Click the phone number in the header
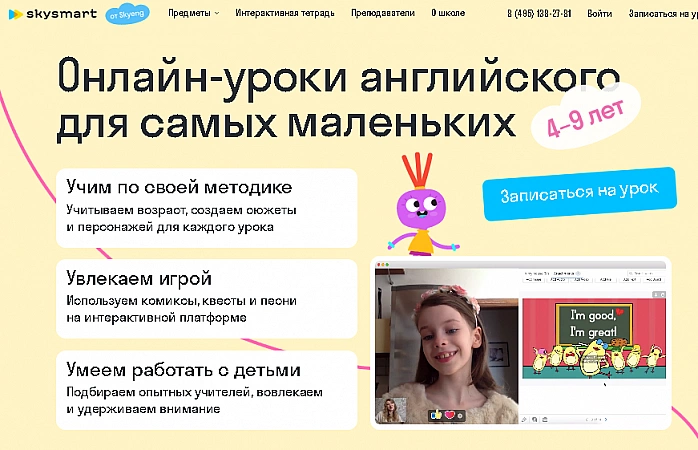This screenshot has width=698, height=450. click(539, 15)
